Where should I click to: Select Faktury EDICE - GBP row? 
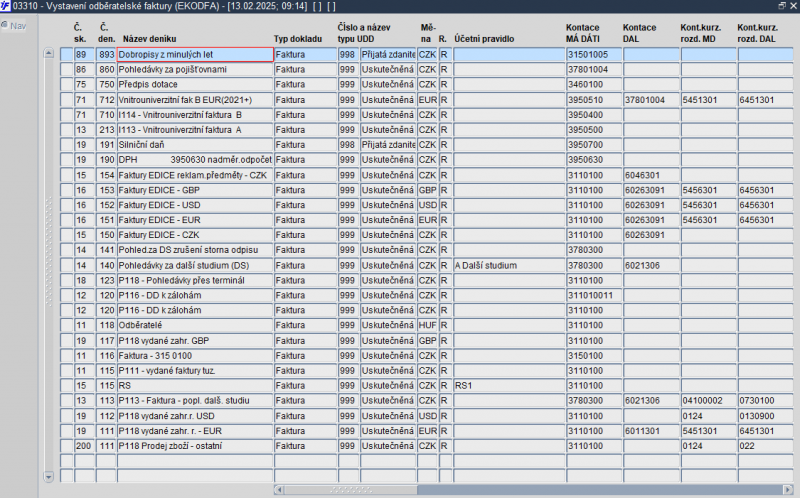(x=195, y=190)
